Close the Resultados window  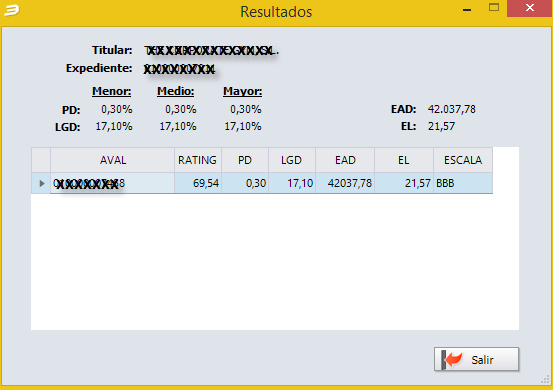point(530,8)
